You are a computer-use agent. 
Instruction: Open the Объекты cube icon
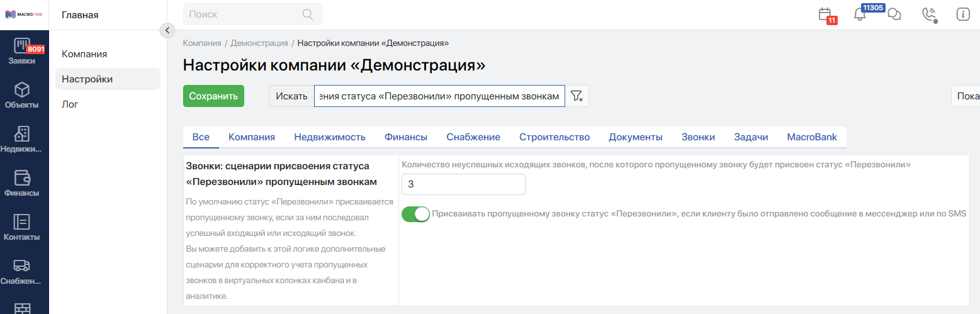tap(22, 89)
